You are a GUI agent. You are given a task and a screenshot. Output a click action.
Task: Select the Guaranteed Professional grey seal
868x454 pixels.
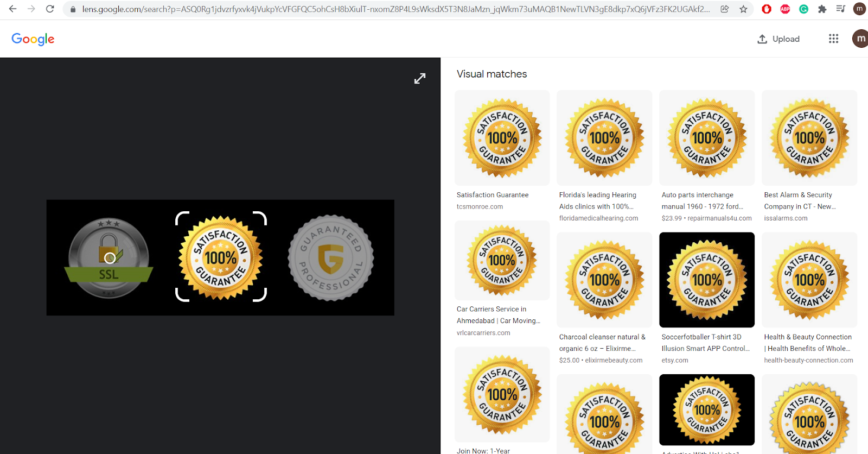tap(331, 258)
